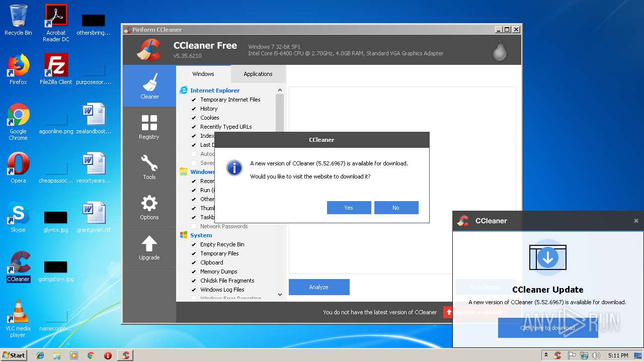Click the taskbar clock showing 5:11 PM

pos(618,355)
